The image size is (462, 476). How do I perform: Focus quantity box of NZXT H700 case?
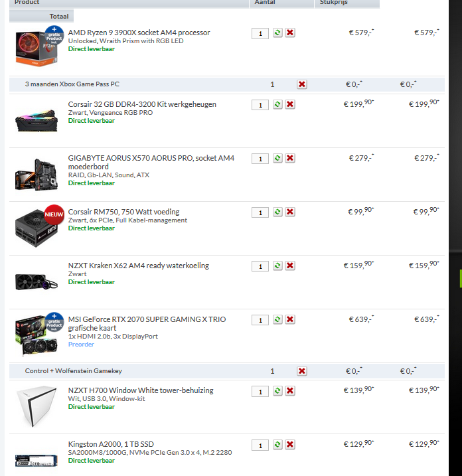(x=260, y=392)
